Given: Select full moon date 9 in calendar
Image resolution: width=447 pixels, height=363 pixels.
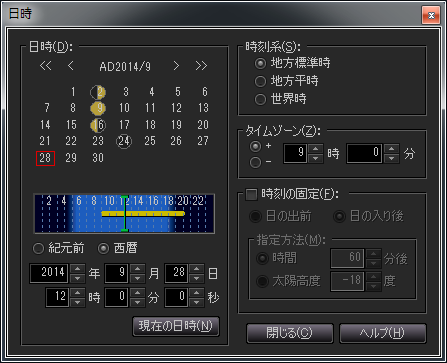Looking at the screenshot, I should (x=99, y=108).
